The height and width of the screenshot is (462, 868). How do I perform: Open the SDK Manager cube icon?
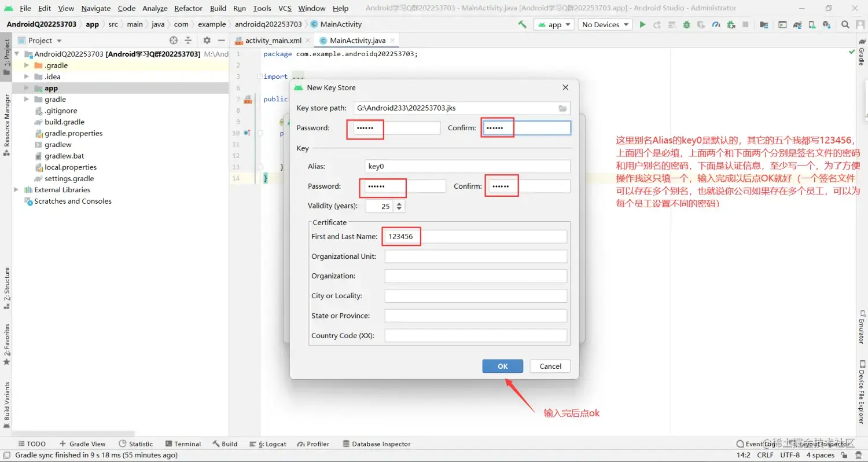pyautogui.click(x=827, y=24)
